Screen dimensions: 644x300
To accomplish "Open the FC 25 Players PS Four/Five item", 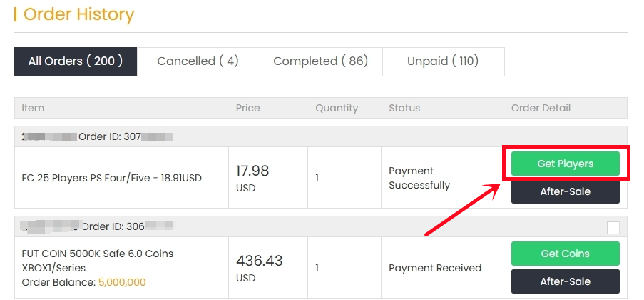I will tap(112, 178).
